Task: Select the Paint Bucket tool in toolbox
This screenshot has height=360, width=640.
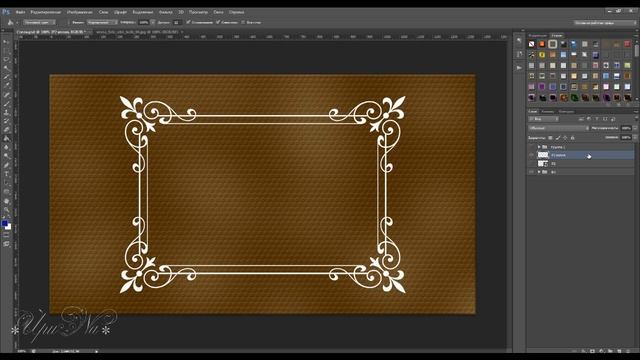Action: click(6, 139)
